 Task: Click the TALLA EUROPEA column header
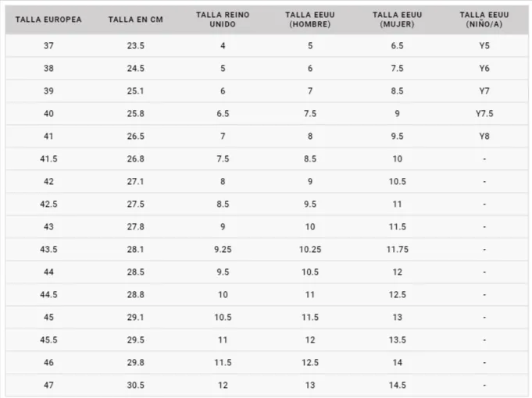pyautogui.click(x=48, y=19)
